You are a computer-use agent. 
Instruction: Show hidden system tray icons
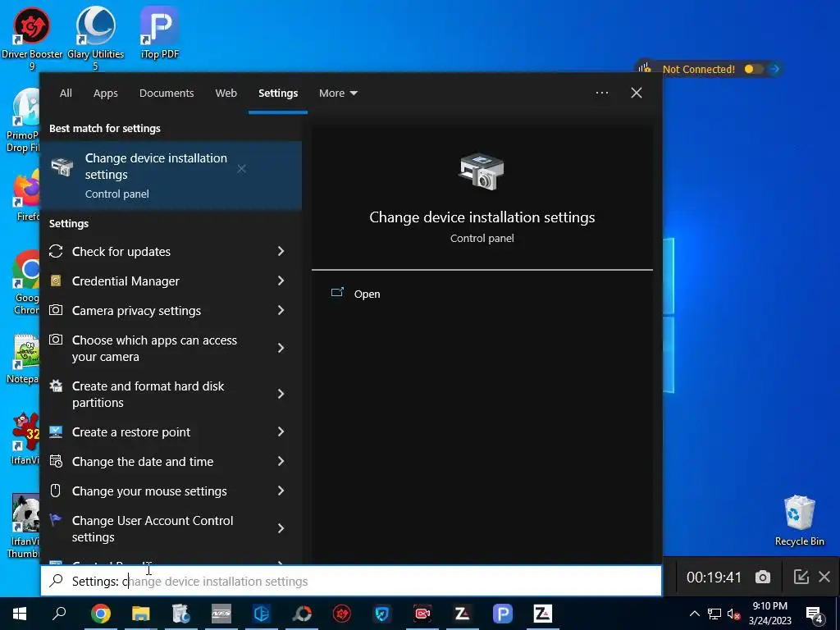(694, 614)
